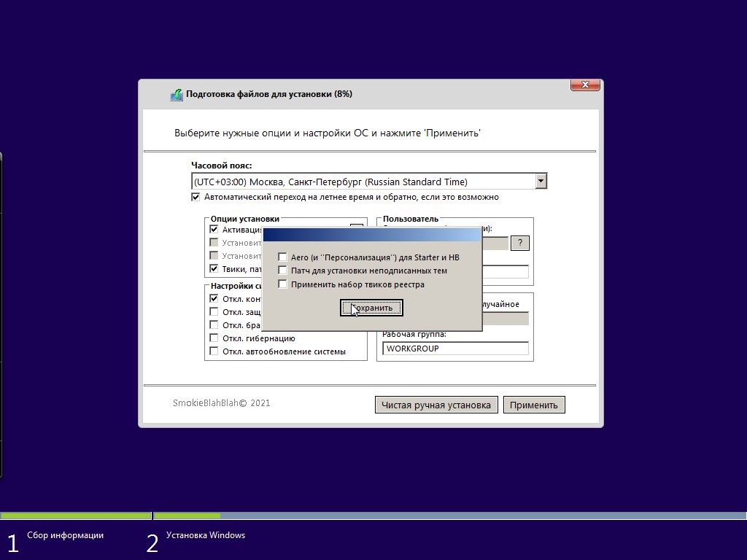Screen dimensions: 747x560
Task: Toggle the Откл. бра checkbox
Action: pos(214,324)
